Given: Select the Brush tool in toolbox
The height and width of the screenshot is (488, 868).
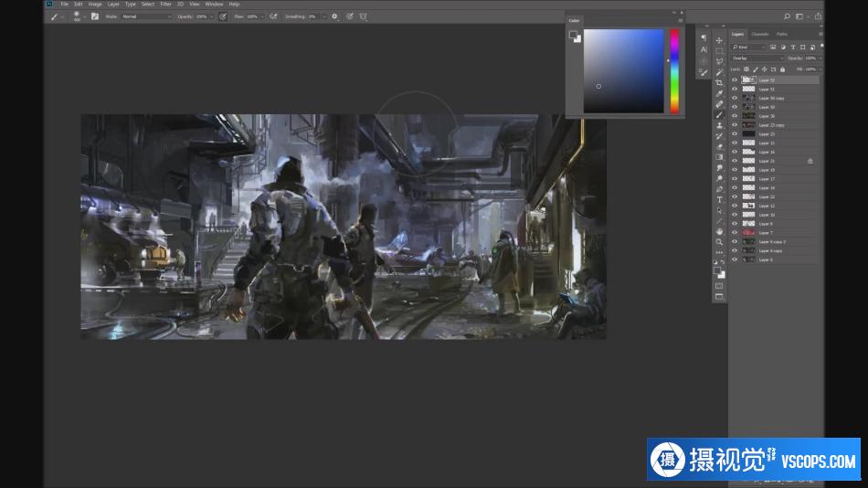Looking at the screenshot, I should pos(719,114).
